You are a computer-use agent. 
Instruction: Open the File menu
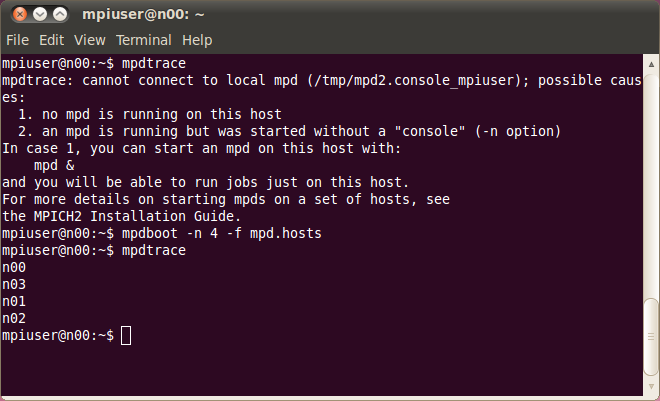pos(17,40)
